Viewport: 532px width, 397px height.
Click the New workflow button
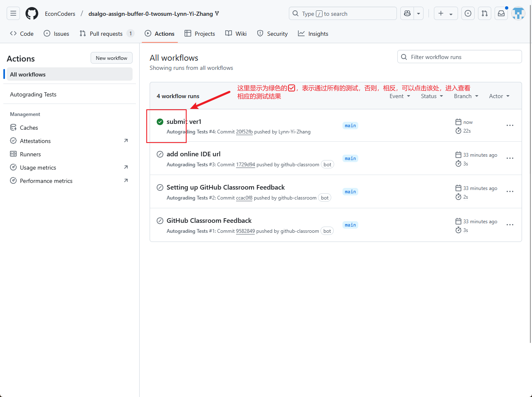111,58
